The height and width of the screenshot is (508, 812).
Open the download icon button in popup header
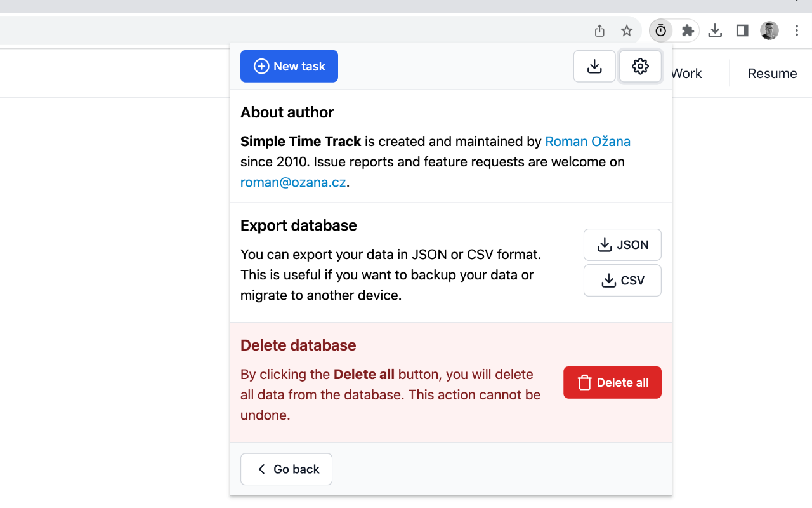pos(594,66)
